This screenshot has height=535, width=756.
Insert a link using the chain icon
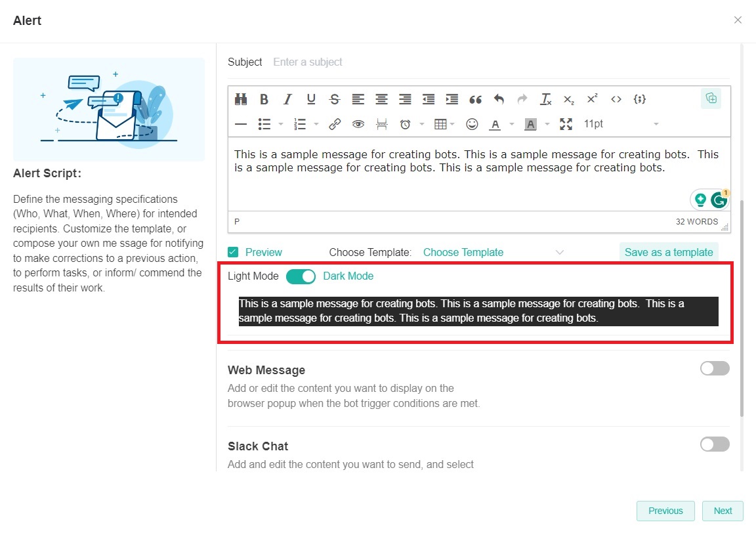pos(335,124)
